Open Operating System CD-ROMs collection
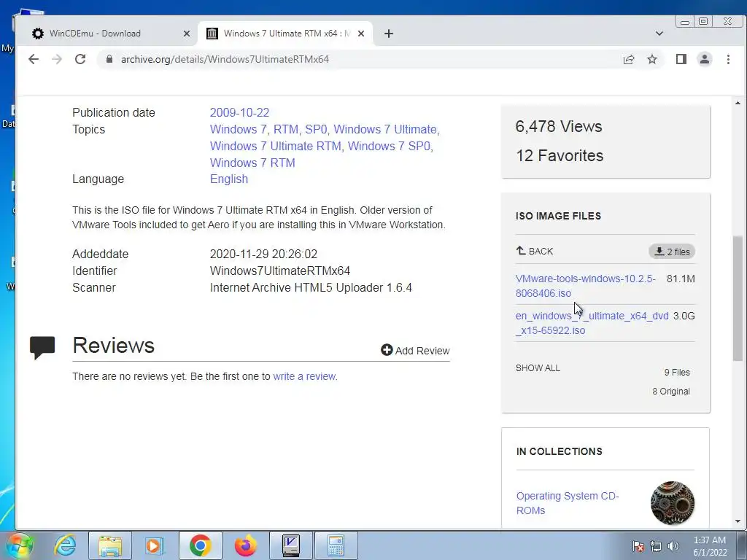This screenshot has width=747, height=560. pyautogui.click(x=568, y=503)
